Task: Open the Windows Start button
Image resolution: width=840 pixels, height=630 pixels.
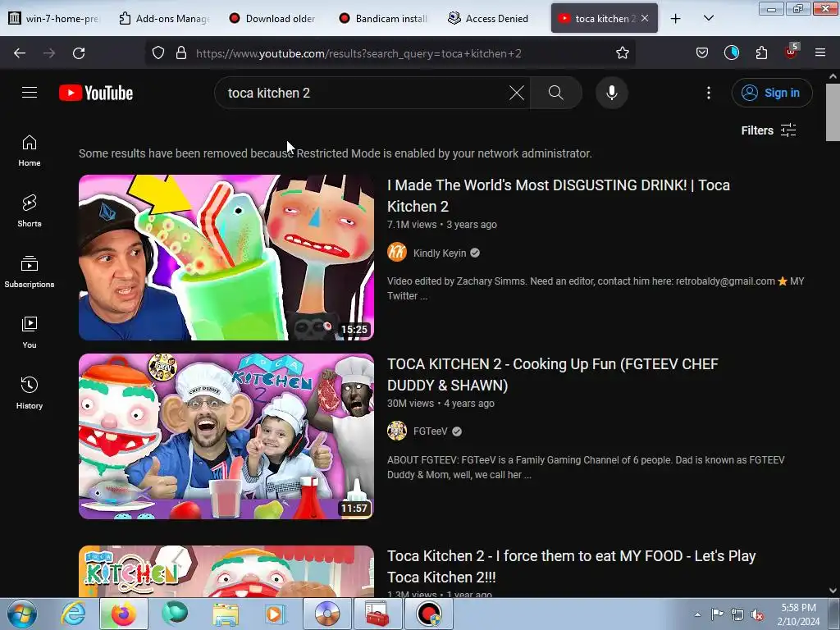Action: pyautogui.click(x=21, y=614)
